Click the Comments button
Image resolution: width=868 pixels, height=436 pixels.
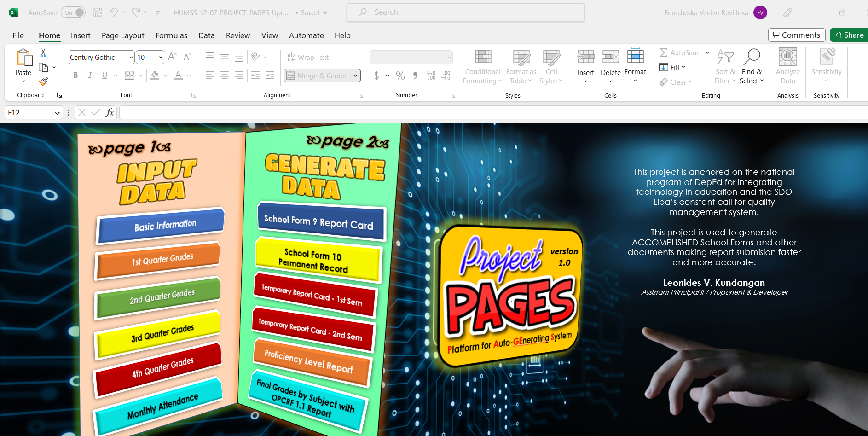click(797, 35)
